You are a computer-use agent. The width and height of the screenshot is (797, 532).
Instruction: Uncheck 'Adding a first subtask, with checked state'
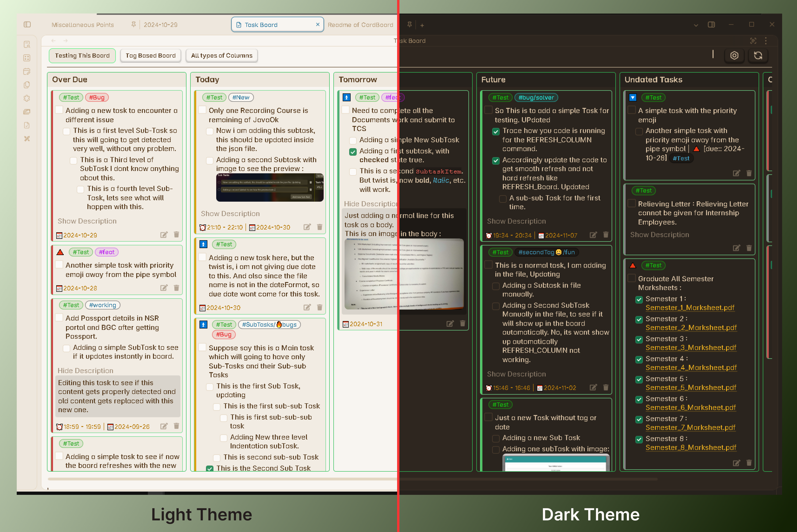353,152
